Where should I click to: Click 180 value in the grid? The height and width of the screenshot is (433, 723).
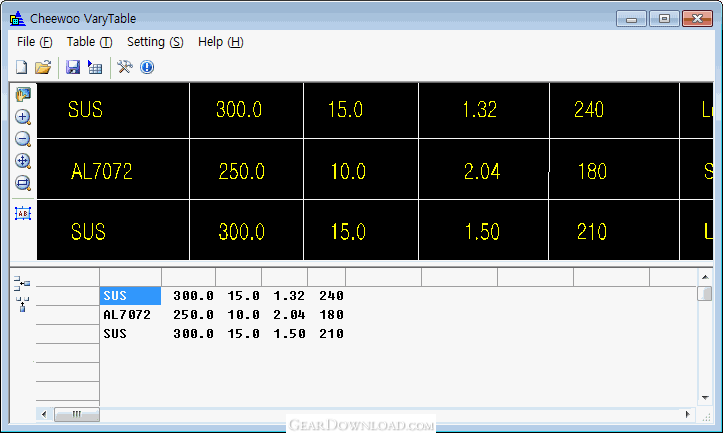331,315
